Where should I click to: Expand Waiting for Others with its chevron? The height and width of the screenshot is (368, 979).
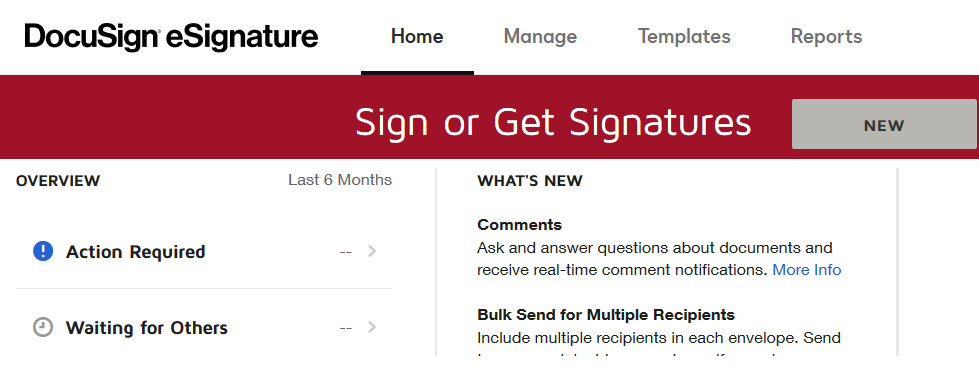[372, 327]
